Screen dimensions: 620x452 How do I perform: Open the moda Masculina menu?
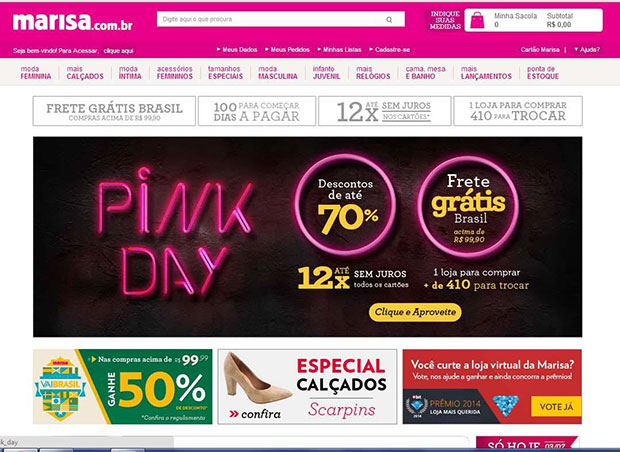pyautogui.click(x=278, y=73)
